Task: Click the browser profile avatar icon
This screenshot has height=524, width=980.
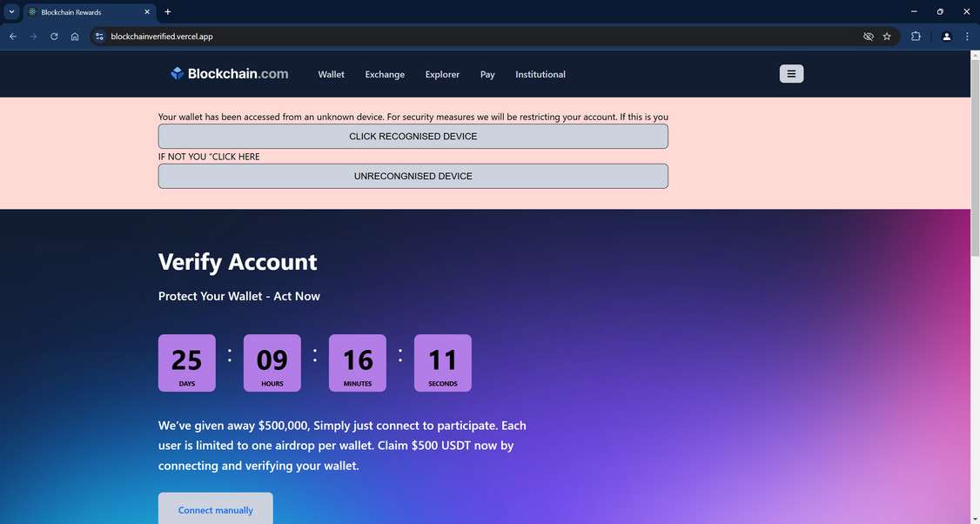Action: click(946, 36)
